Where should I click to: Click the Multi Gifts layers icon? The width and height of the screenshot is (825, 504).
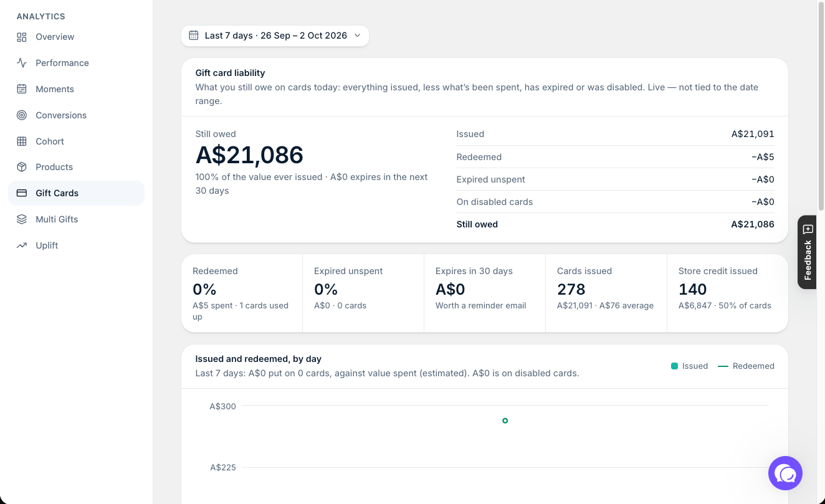click(x=22, y=219)
